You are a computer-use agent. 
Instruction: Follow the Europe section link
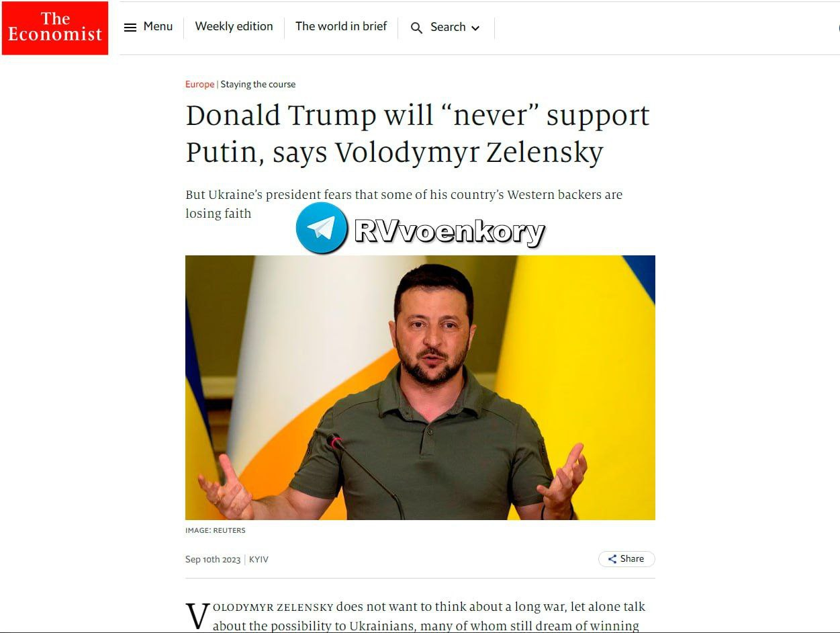[x=199, y=85]
